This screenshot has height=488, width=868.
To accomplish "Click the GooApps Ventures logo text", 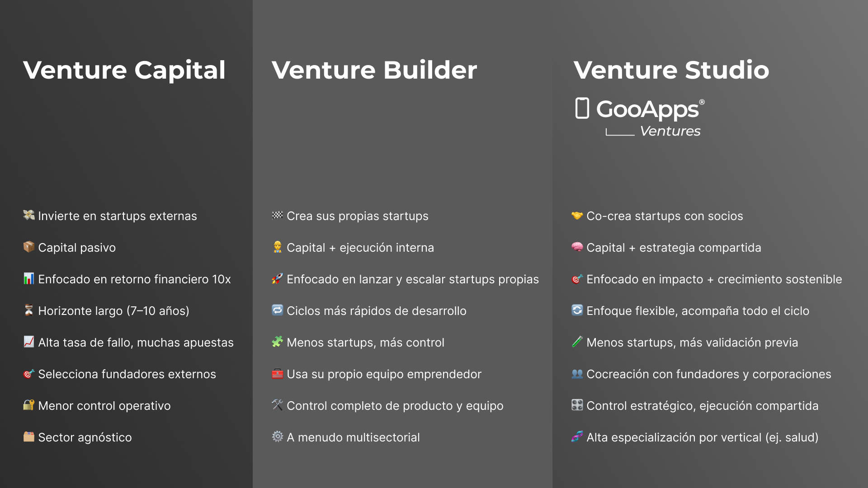I will pos(648,110).
